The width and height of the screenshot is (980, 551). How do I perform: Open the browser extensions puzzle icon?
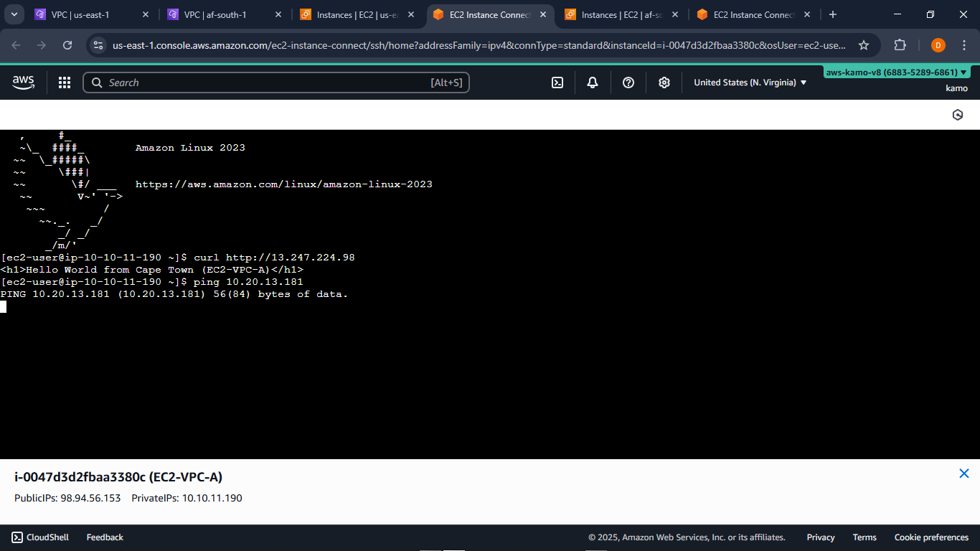point(900,44)
